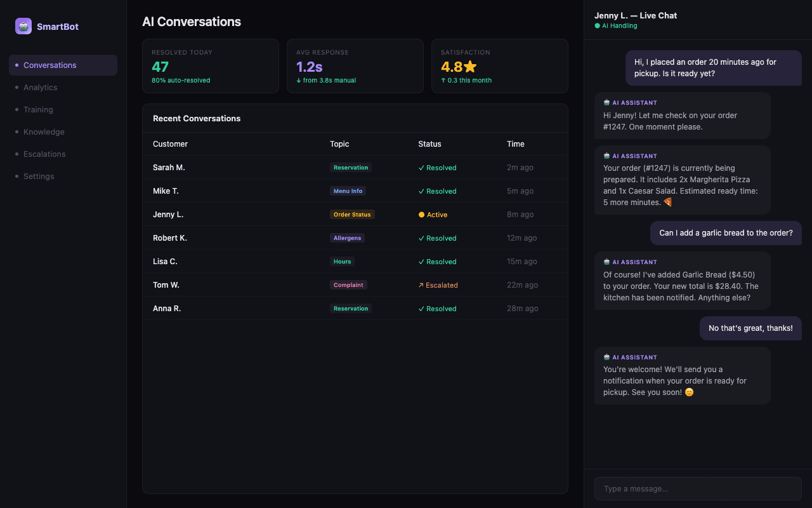The image size is (812, 508).
Task: Go to Settings in the sidebar
Action: (39, 176)
